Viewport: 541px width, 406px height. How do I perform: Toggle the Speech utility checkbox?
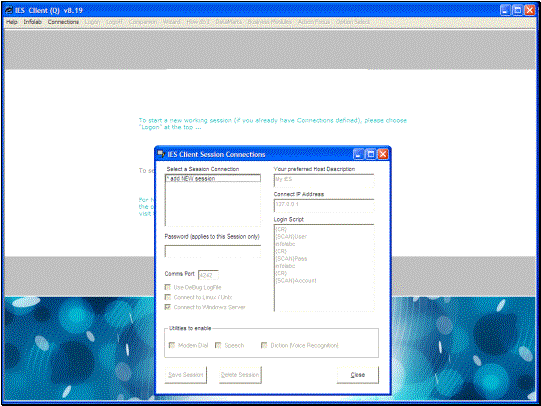click(218, 345)
